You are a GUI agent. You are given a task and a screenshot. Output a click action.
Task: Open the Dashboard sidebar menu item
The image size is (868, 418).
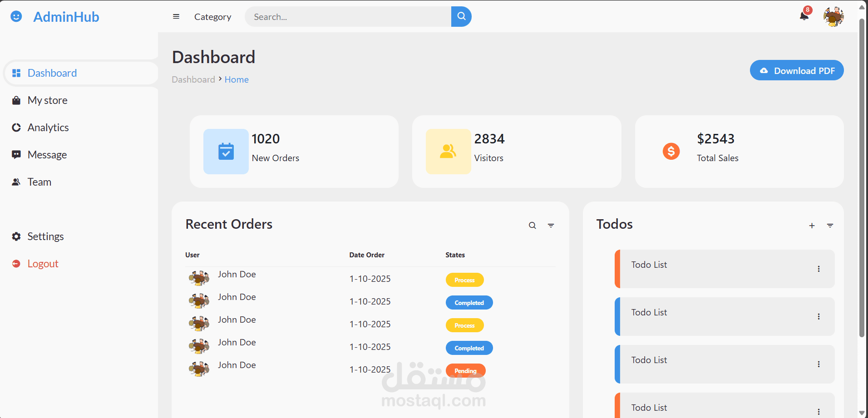click(81, 73)
